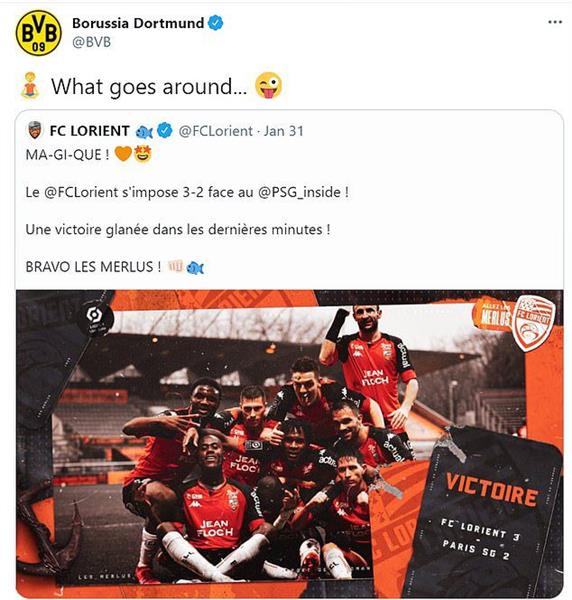The width and height of the screenshot is (572, 600).
Task: Open the Jan 31 timestamp link
Action: (x=284, y=131)
